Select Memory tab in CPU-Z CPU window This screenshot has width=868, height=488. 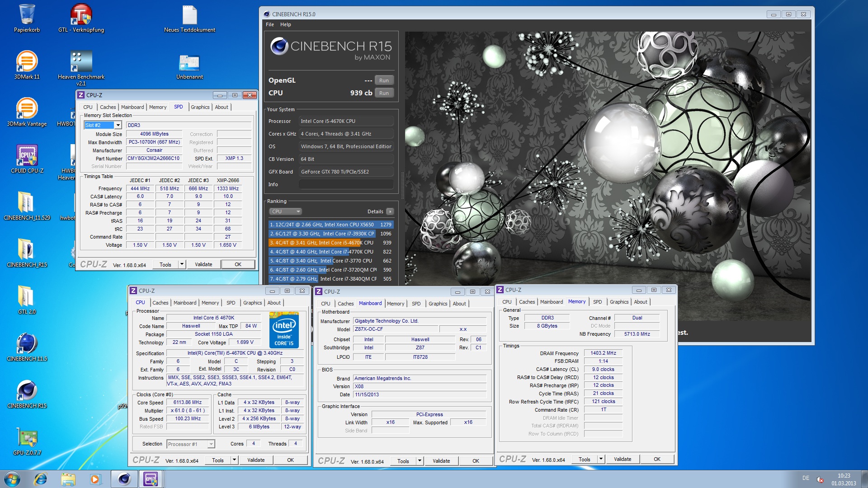click(x=210, y=303)
